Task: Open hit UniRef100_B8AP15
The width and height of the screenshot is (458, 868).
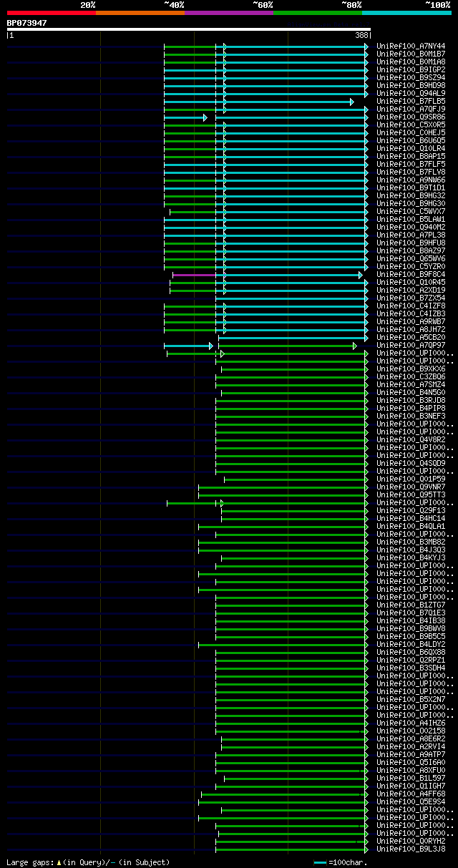Action: pos(411,156)
